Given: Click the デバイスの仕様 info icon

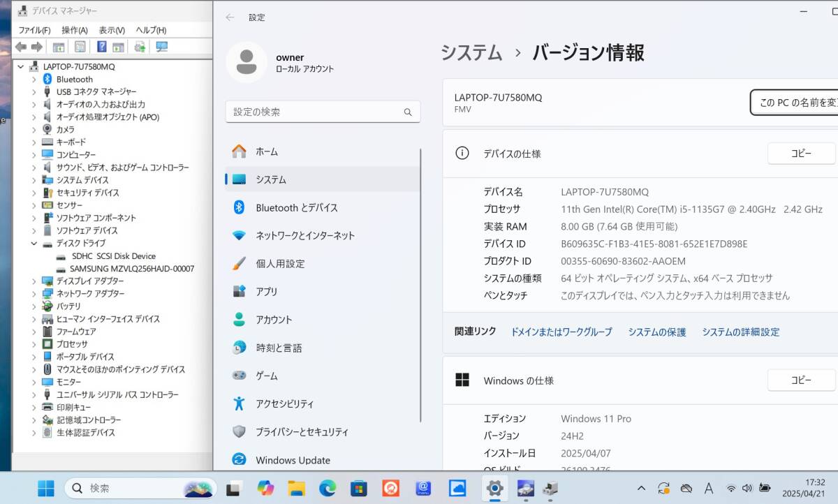Looking at the screenshot, I should click(x=462, y=154).
